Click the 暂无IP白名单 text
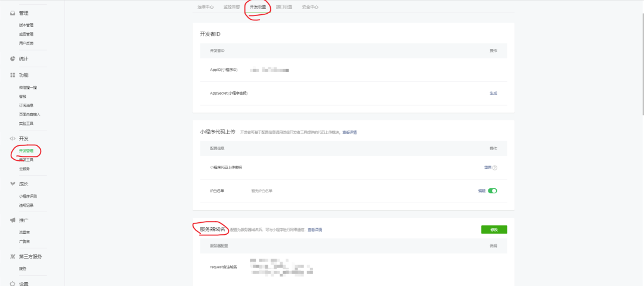 click(x=262, y=191)
